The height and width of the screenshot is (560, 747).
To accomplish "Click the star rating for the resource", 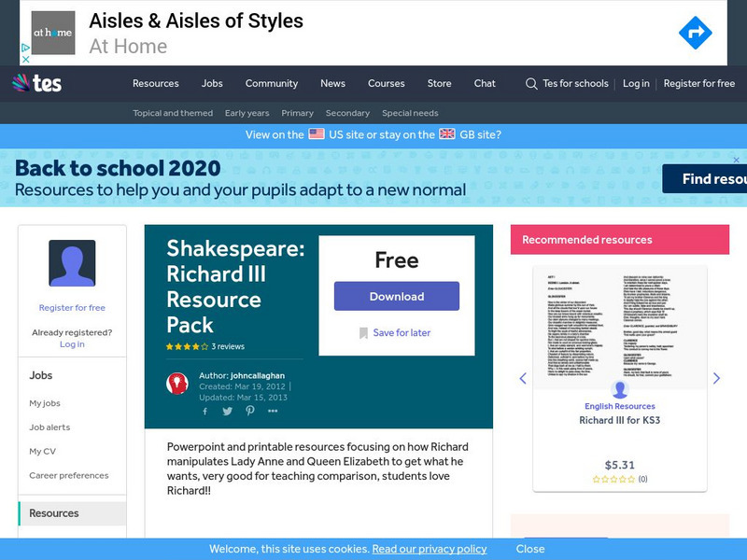I will [x=187, y=346].
